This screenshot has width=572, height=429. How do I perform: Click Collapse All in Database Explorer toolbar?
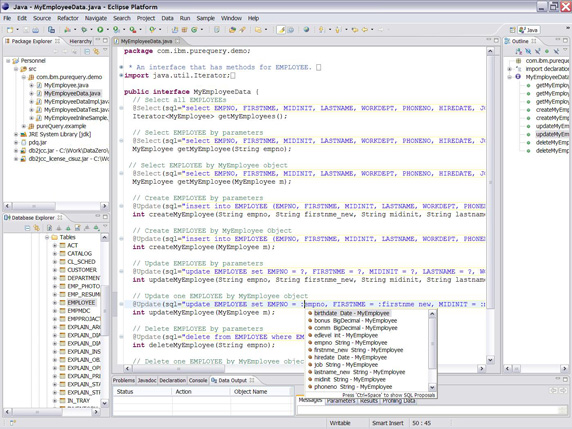pos(27,228)
